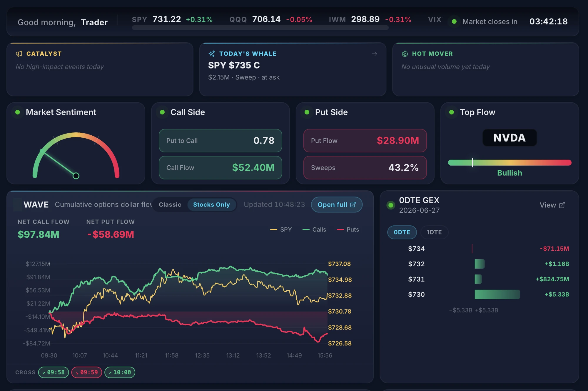Click the $2.15M Sweep at ask text
This screenshot has height=391, width=588.
(244, 77)
